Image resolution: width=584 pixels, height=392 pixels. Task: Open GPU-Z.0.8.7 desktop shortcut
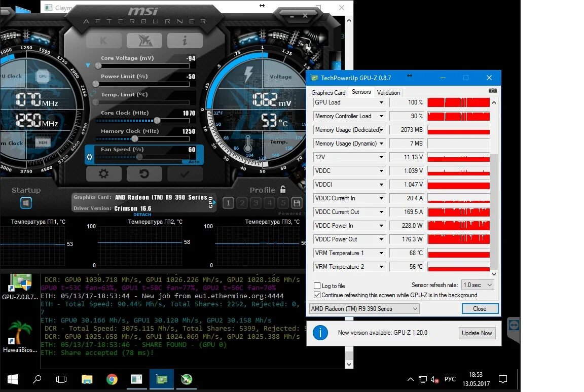click(20, 288)
